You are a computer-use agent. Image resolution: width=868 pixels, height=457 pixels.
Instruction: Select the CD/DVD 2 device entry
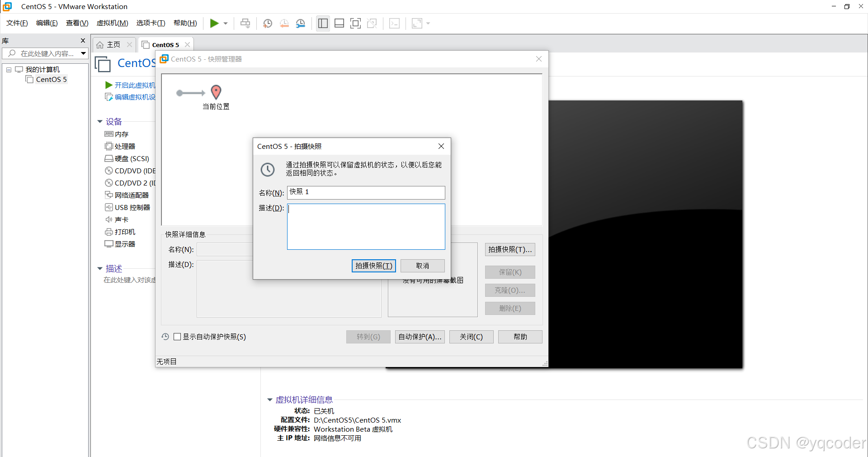point(130,183)
